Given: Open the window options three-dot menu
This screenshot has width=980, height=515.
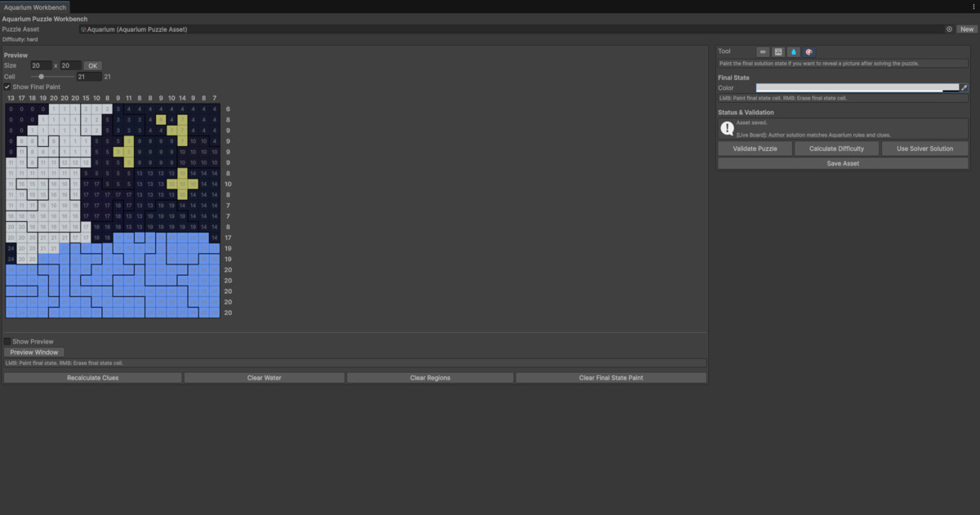Looking at the screenshot, I should (973, 7).
